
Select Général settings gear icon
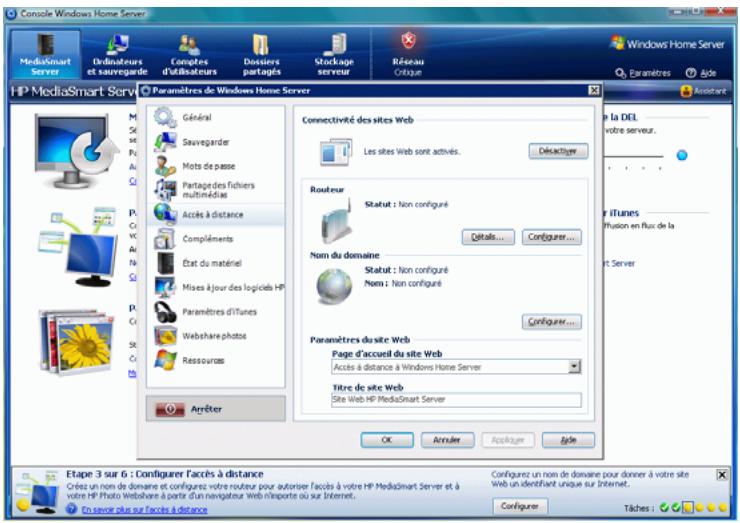click(x=165, y=117)
